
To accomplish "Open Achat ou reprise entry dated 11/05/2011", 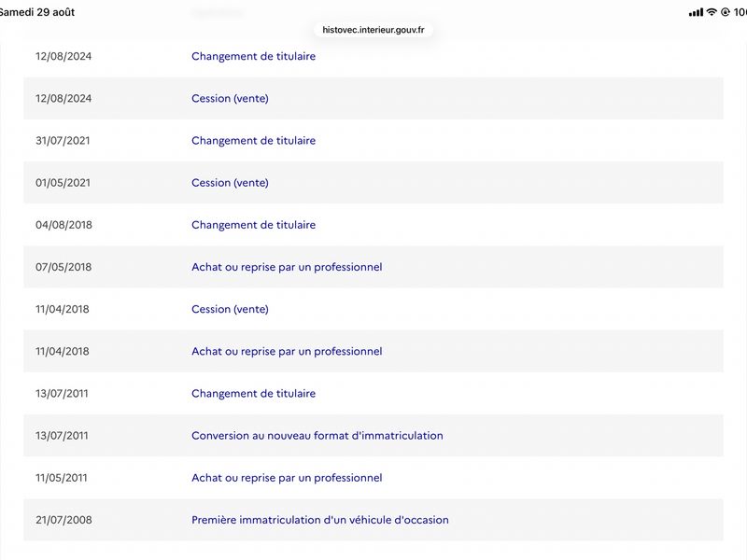I will (x=287, y=478).
